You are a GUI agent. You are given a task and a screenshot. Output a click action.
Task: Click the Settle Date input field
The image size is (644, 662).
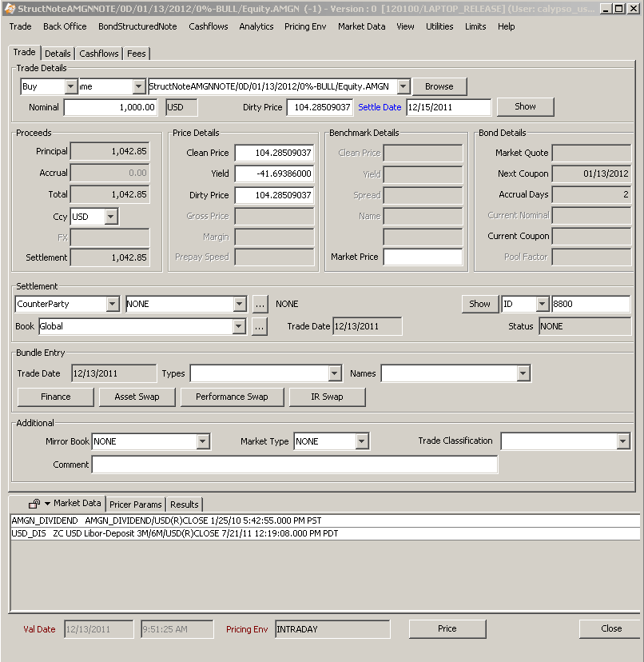(x=448, y=107)
